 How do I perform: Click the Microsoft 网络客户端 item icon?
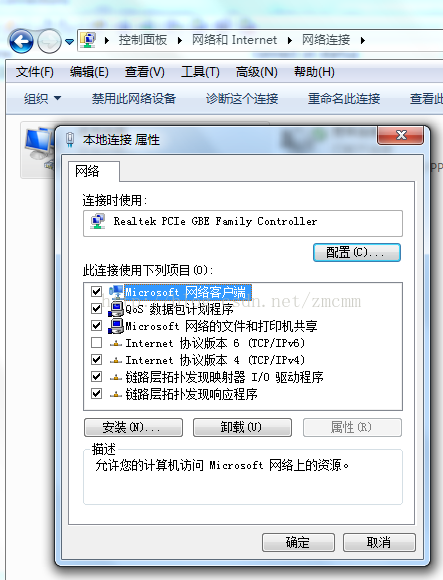click(116, 292)
